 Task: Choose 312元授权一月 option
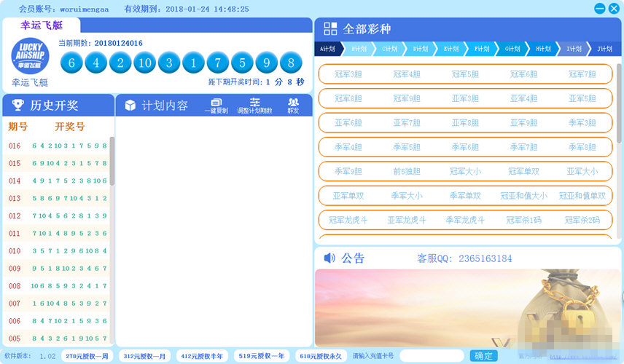tap(144, 356)
